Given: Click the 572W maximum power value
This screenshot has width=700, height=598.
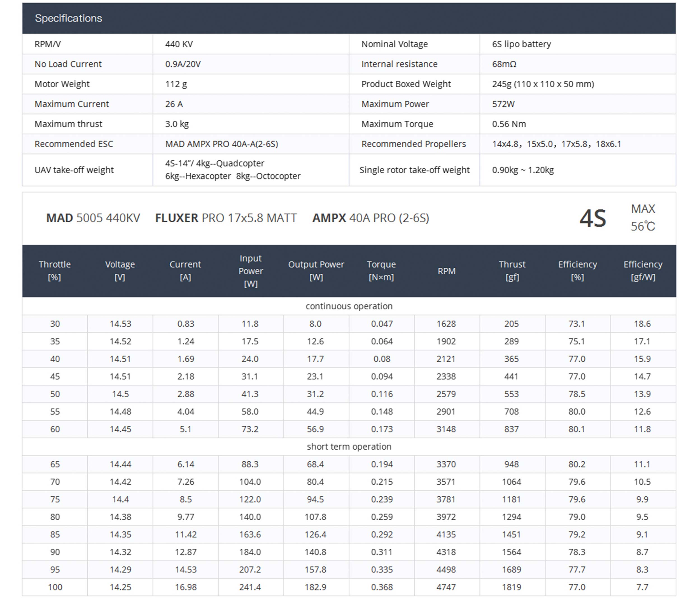Looking at the screenshot, I should click(x=503, y=104).
